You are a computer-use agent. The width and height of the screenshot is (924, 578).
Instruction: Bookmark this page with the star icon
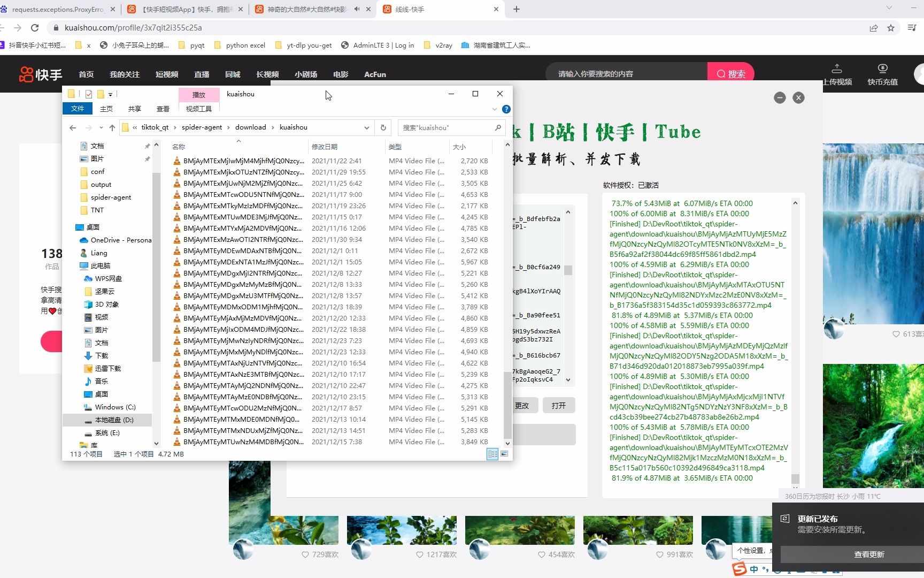[x=891, y=28]
